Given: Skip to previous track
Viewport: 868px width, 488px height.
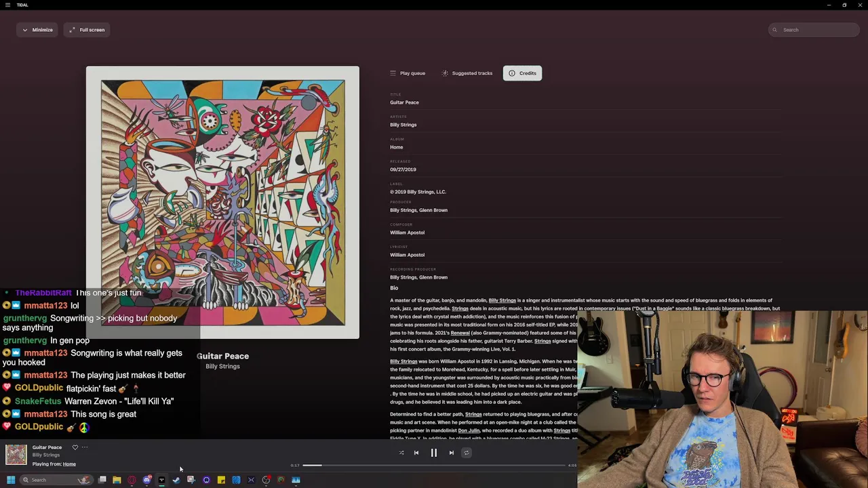Looking at the screenshot, I should (416, 453).
